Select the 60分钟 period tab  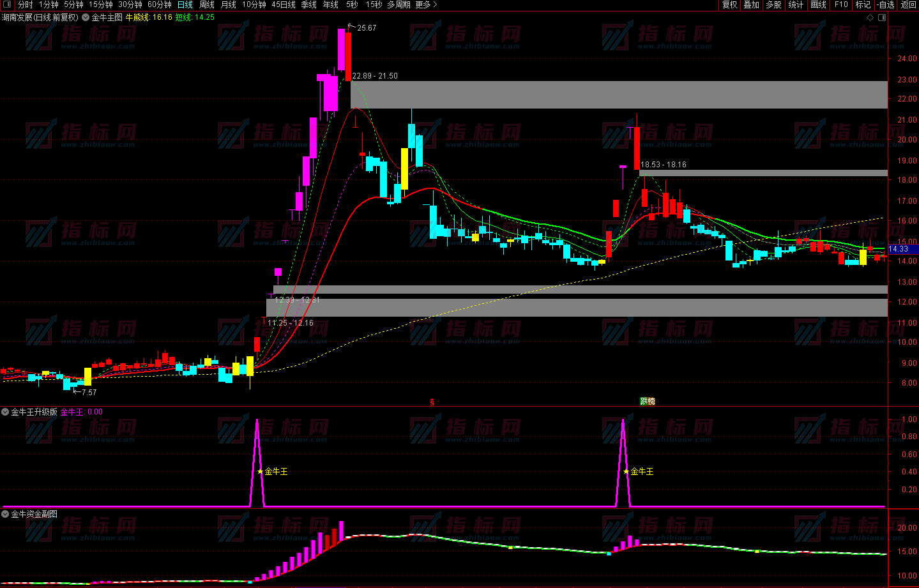(x=160, y=4)
